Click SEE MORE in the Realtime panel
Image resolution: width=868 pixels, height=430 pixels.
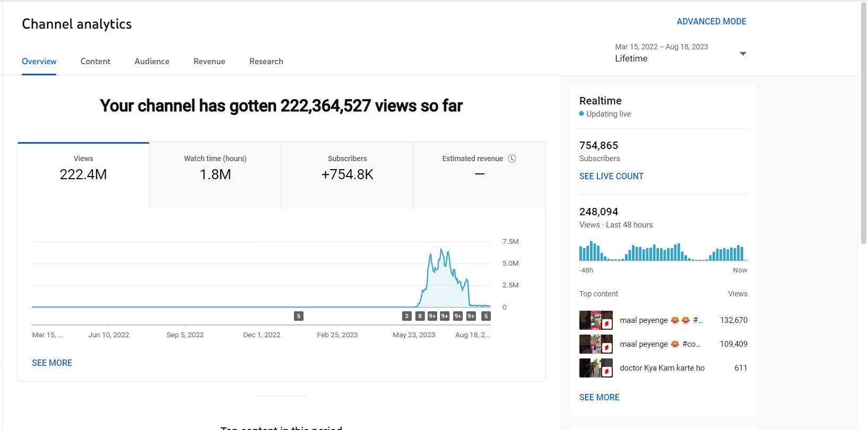click(x=599, y=397)
